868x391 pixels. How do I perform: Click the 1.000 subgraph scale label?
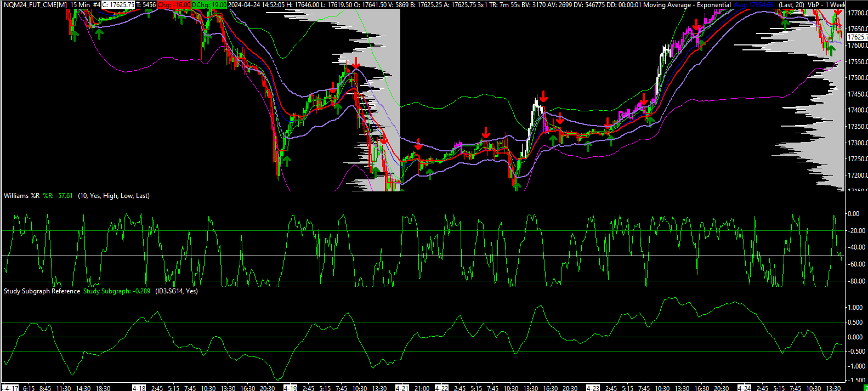click(x=855, y=308)
